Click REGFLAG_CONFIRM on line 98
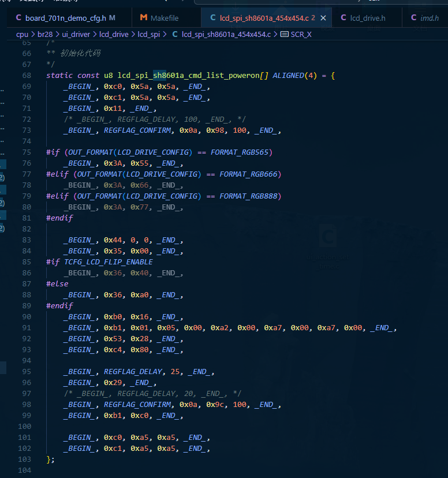Viewport: 448px width, 478px height. (x=137, y=405)
